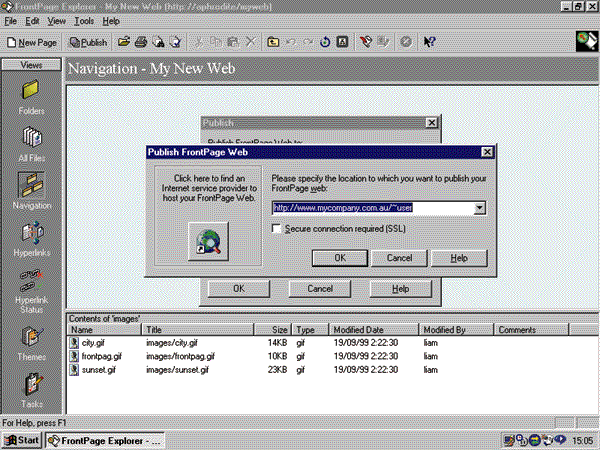The image size is (600, 450).
Task: Click the find Internet service provider globe button
Action: (x=208, y=239)
